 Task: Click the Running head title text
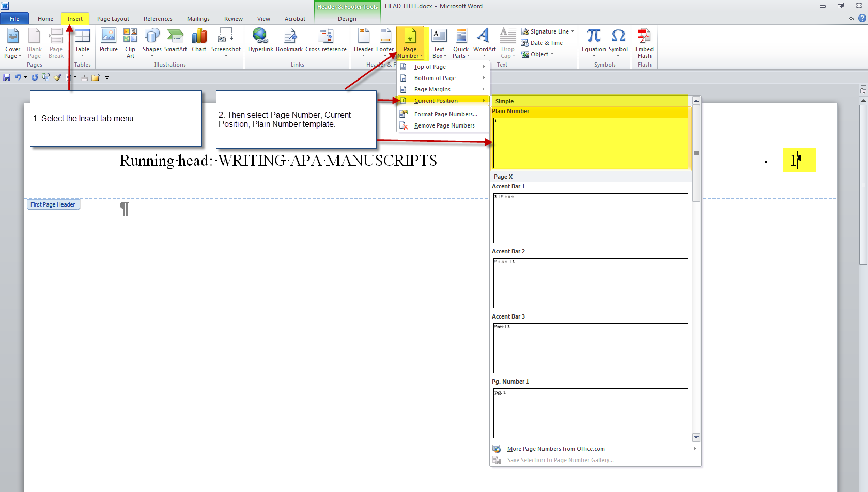coord(278,161)
